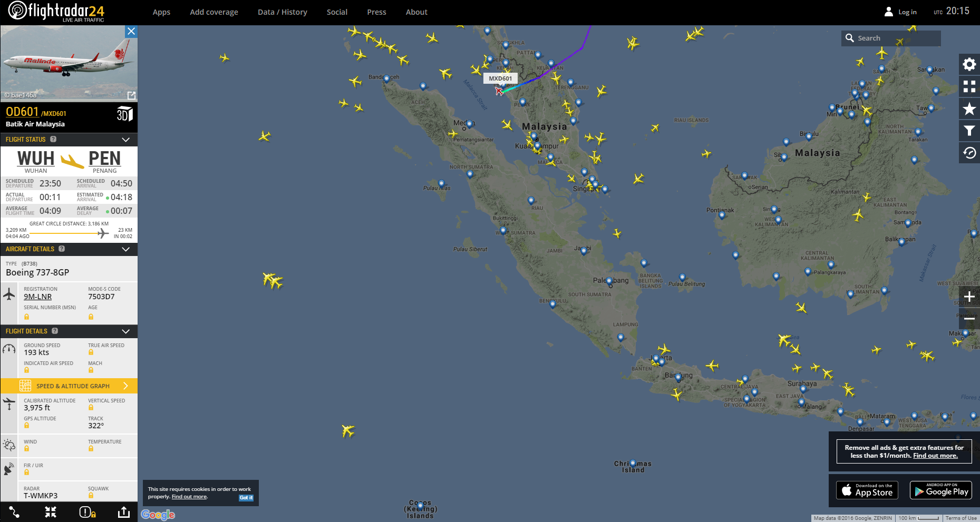Open registration 9M-LNR link
The width and height of the screenshot is (980, 522).
37,297
